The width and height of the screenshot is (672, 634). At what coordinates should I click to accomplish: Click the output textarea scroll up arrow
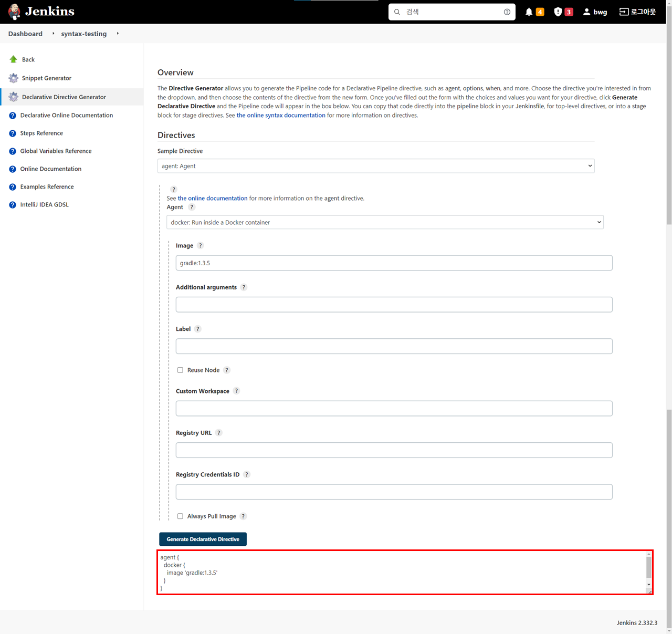pyautogui.click(x=649, y=554)
